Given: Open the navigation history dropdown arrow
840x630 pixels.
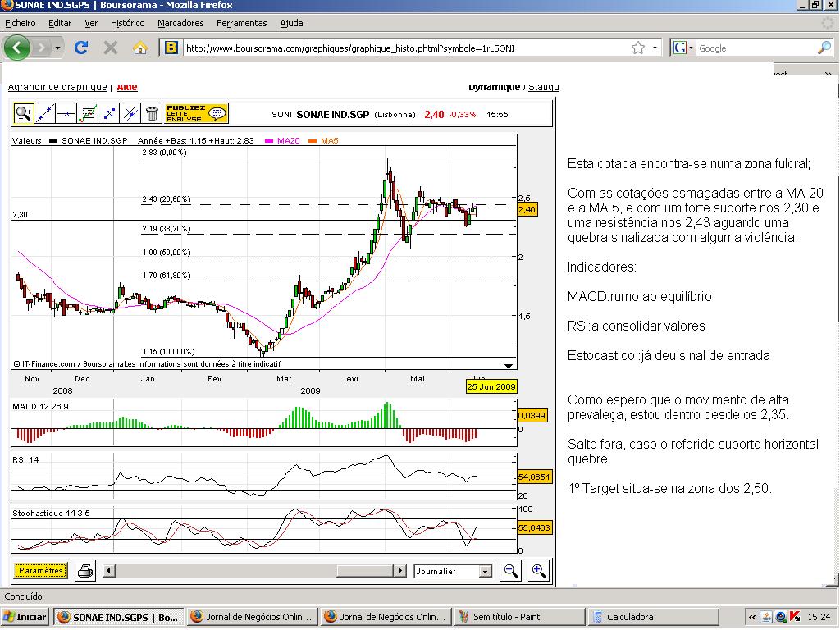Looking at the screenshot, I should click(58, 48).
